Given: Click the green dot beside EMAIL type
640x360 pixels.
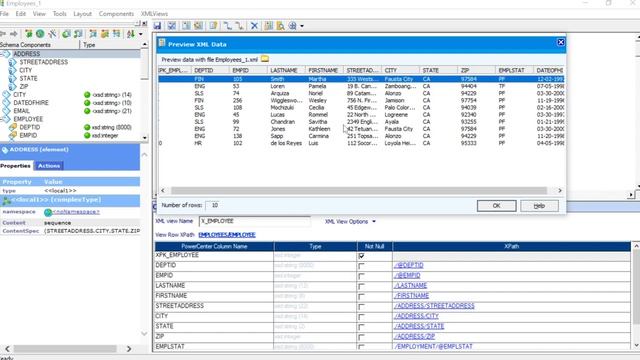Looking at the screenshot, I should [x=87, y=111].
